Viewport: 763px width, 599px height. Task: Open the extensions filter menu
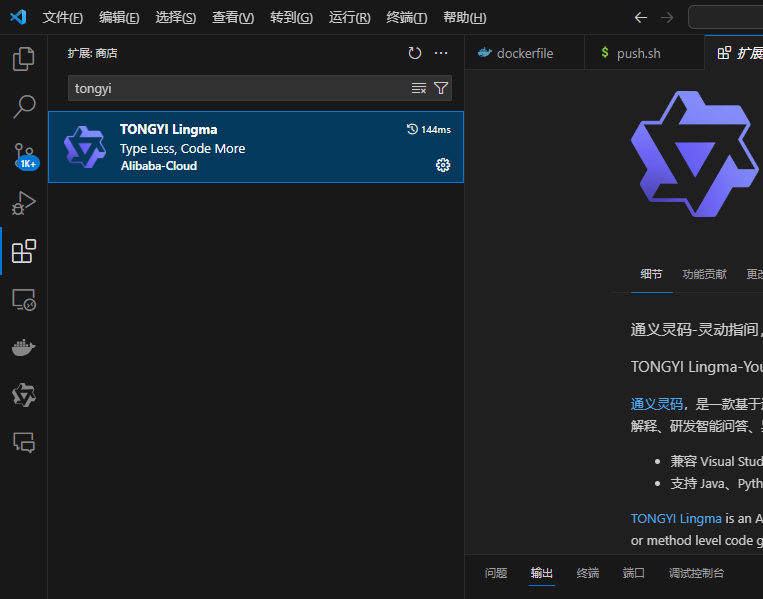[441, 88]
